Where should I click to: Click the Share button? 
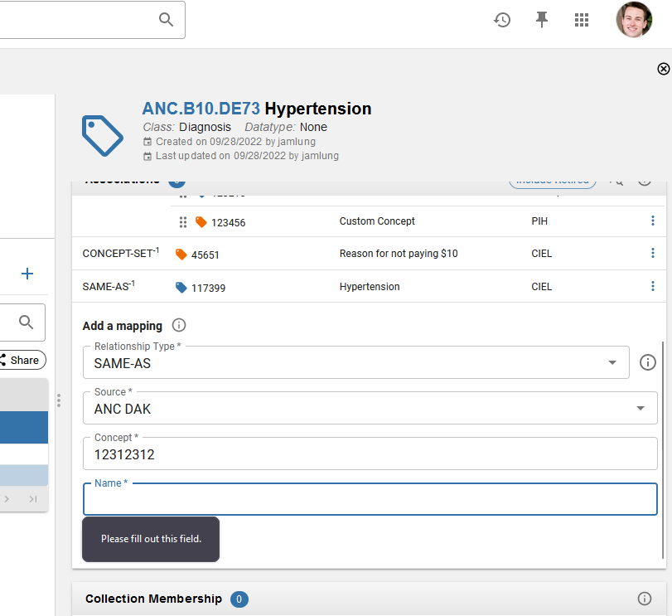[22, 360]
